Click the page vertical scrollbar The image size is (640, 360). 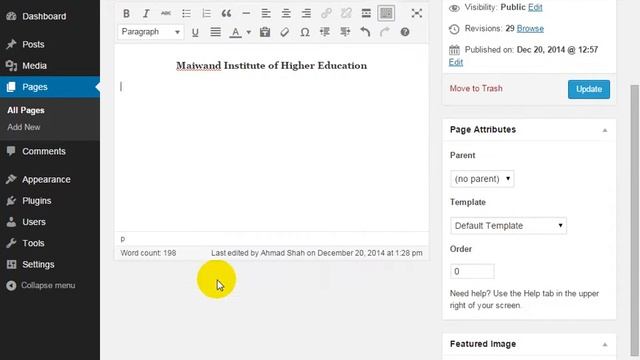(x=634, y=220)
